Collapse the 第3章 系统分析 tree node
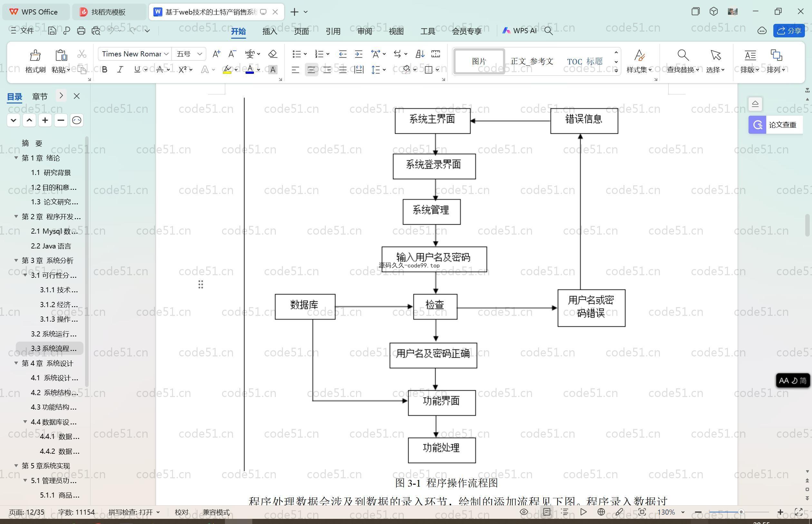The height and width of the screenshot is (524, 812). (x=16, y=260)
